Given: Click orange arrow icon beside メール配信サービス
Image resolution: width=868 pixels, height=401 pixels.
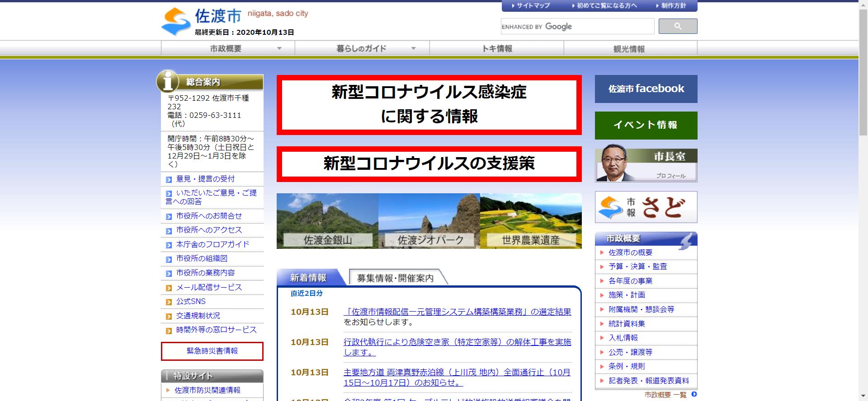Looking at the screenshot, I should tap(169, 288).
